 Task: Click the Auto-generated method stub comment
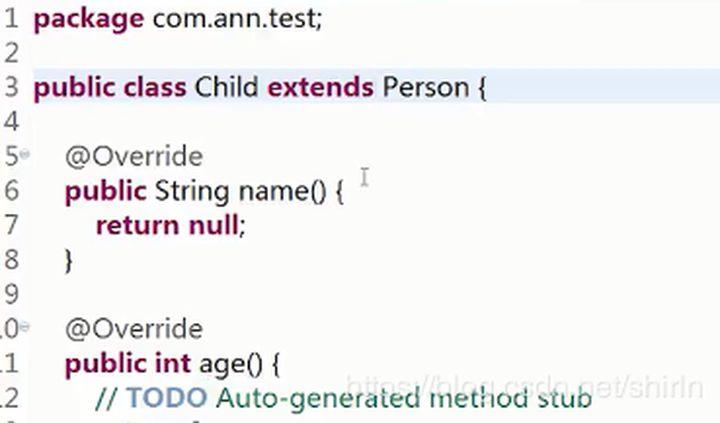tap(404, 399)
